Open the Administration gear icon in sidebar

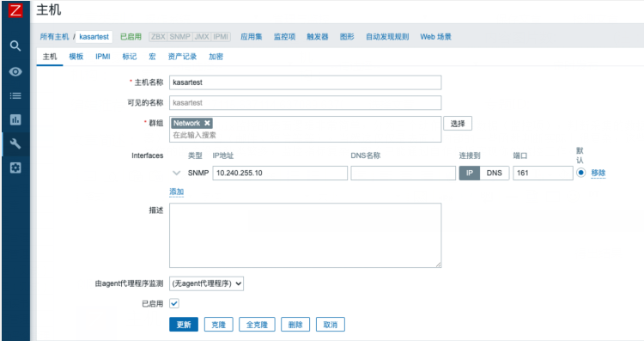pyautogui.click(x=15, y=167)
